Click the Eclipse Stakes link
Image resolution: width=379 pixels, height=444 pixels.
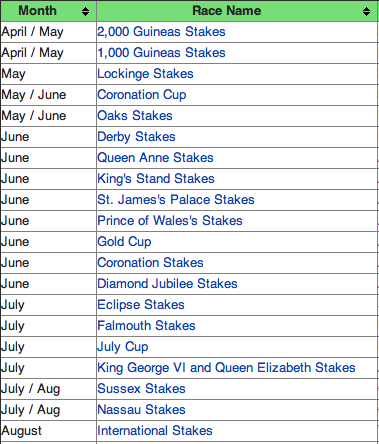point(141,305)
